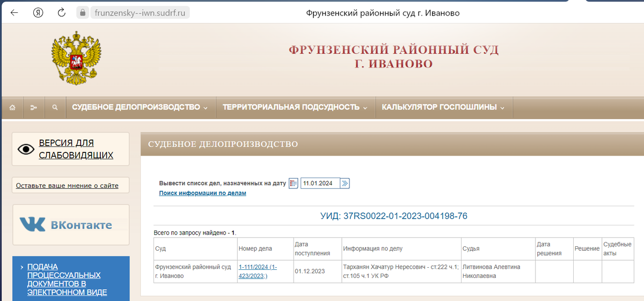This screenshot has height=301, width=644.
Task: Open Оставьте ваше мнение о сайте link
Action: coord(67,186)
